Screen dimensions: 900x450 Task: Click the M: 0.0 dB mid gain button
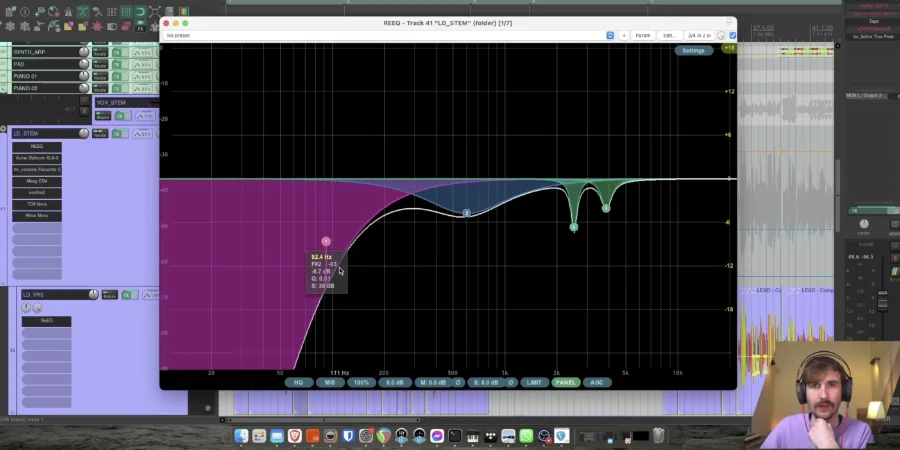coord(433,382)
